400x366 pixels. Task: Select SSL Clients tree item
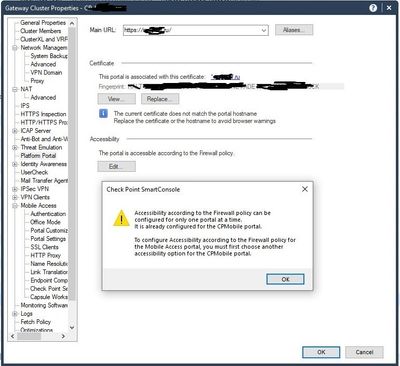pyautogui.click(x=44, y=247)
